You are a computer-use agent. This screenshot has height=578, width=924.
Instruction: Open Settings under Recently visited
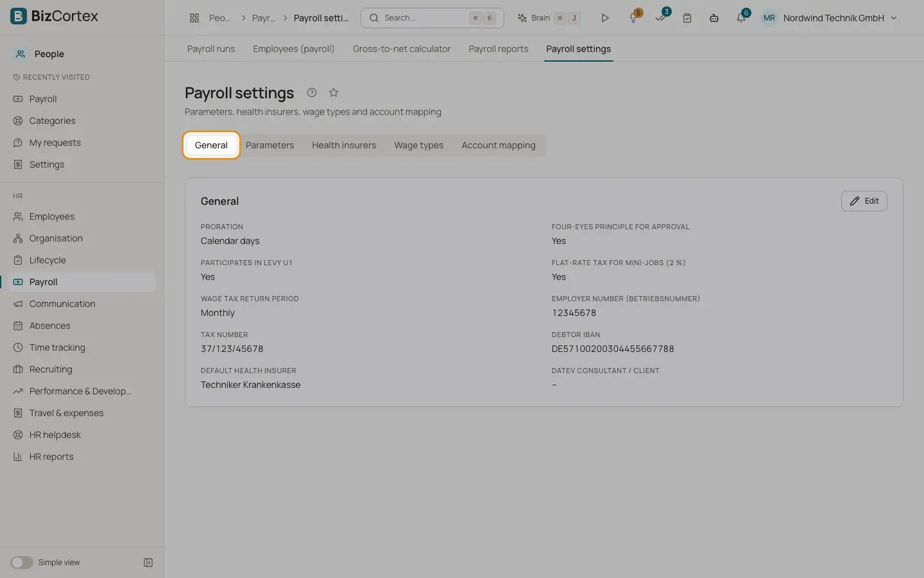tap(82, 164)
